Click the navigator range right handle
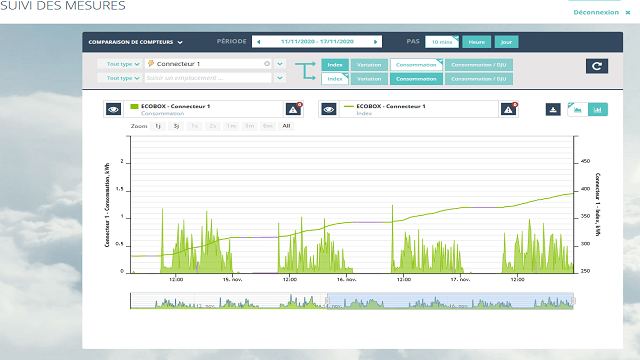The image size is (640, 360). click(x=573, y=301)
